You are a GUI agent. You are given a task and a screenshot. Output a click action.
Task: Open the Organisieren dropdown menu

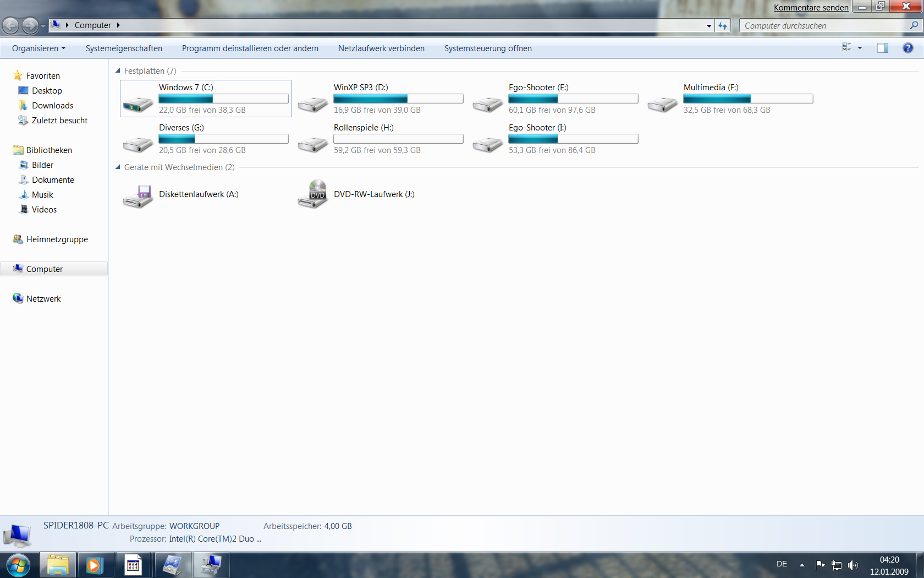click(38, 48)
